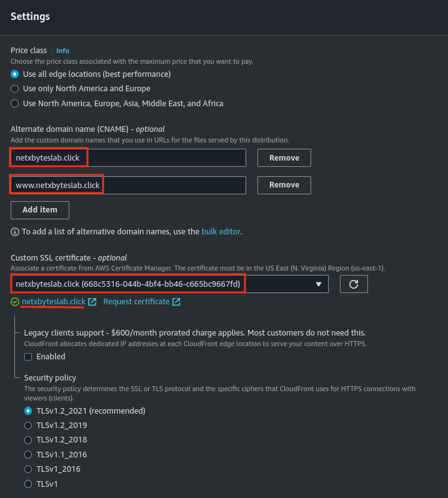Screen dimensions: 448x498
Task: Remove the netxbyteslab.click alternate domain
Action: (284, 158)
